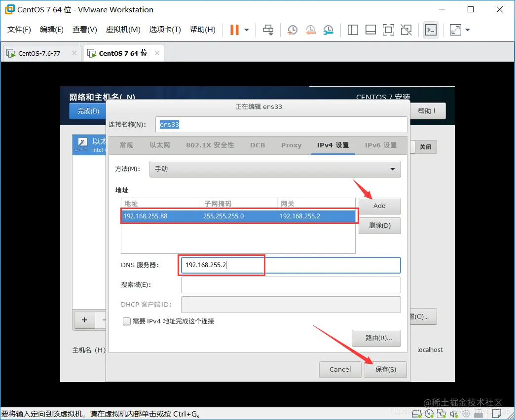The height and width of the screenshot is (420, 515).
Task: Select the hard disk status icon
Action: tap(416, 414)
